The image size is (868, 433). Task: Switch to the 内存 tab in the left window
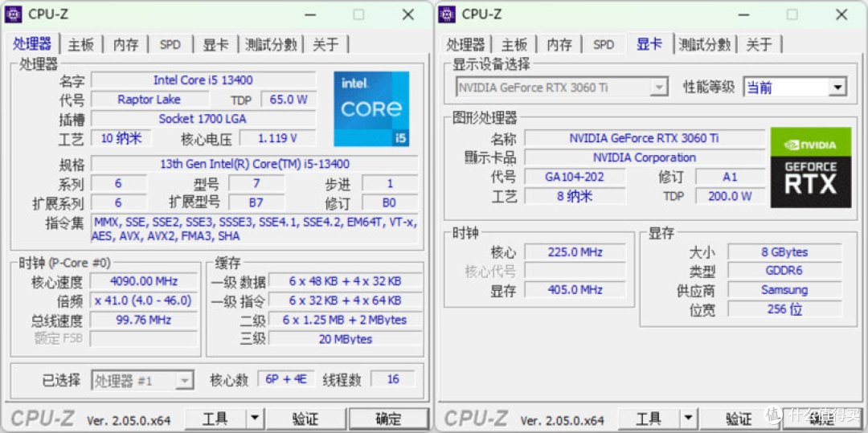tap(125, 45)
